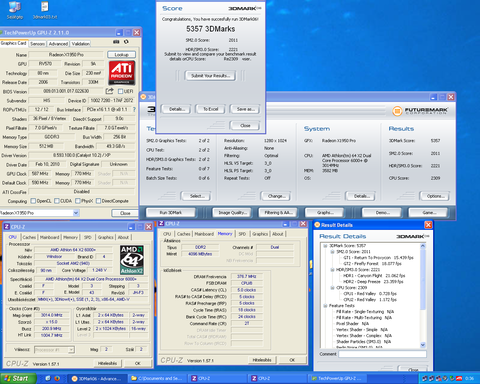The width and height of the screenshot is (480, 384).
Task: Open the Caches tab in the left CPU-Z window
Action: tap(29, 237)
